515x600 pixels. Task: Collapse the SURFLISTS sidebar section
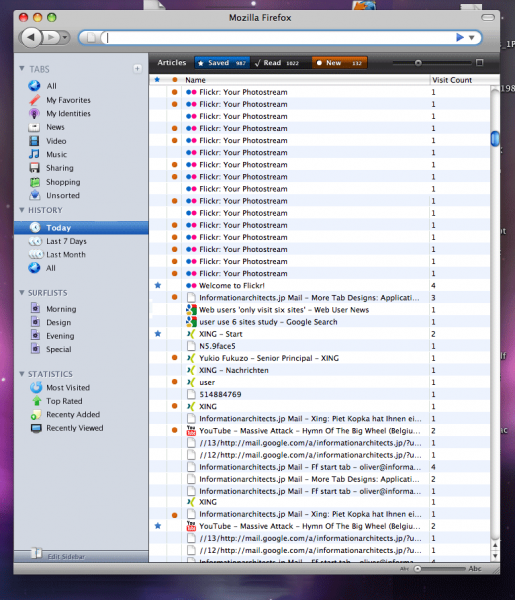22,292
